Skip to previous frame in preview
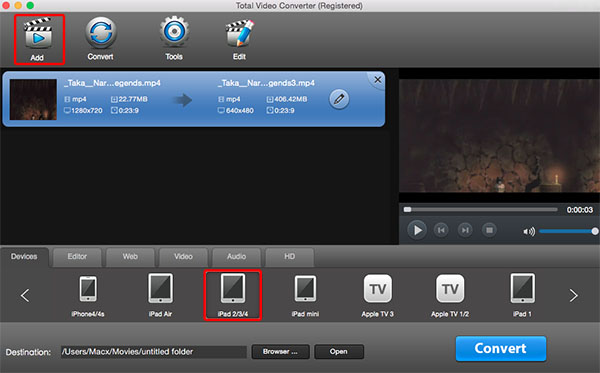Viewport: 600px width, 373px height. tap(441, 230)
